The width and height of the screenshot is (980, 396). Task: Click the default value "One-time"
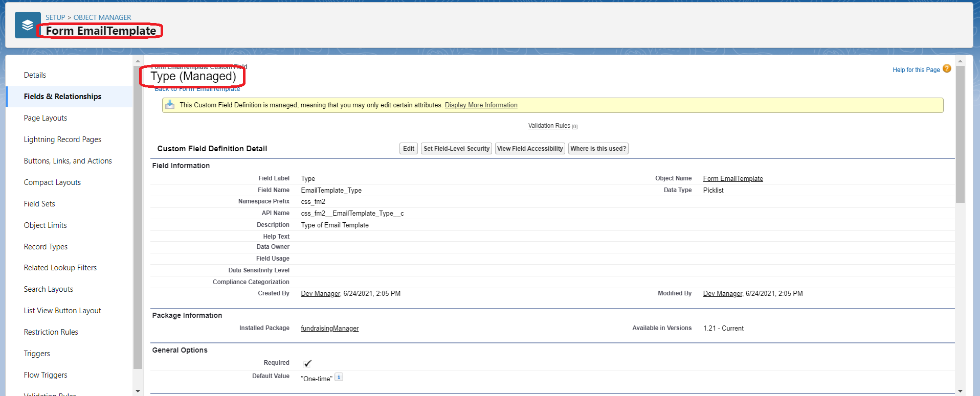click(317, 379)
